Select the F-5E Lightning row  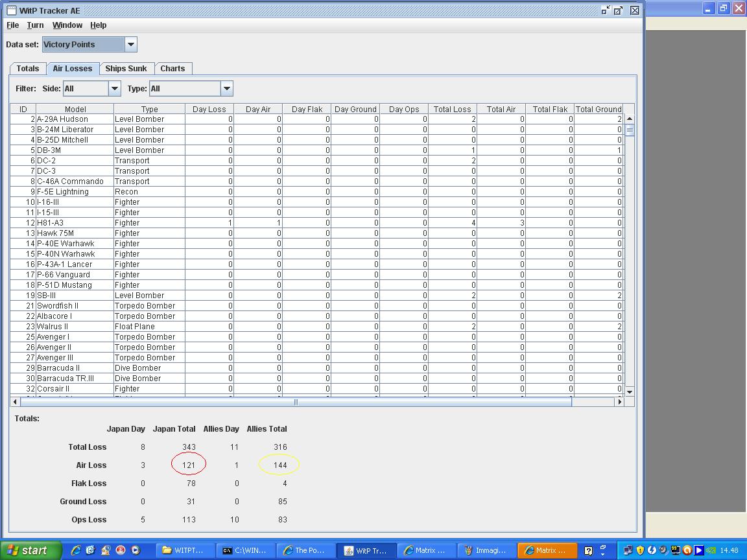(317, 192)
